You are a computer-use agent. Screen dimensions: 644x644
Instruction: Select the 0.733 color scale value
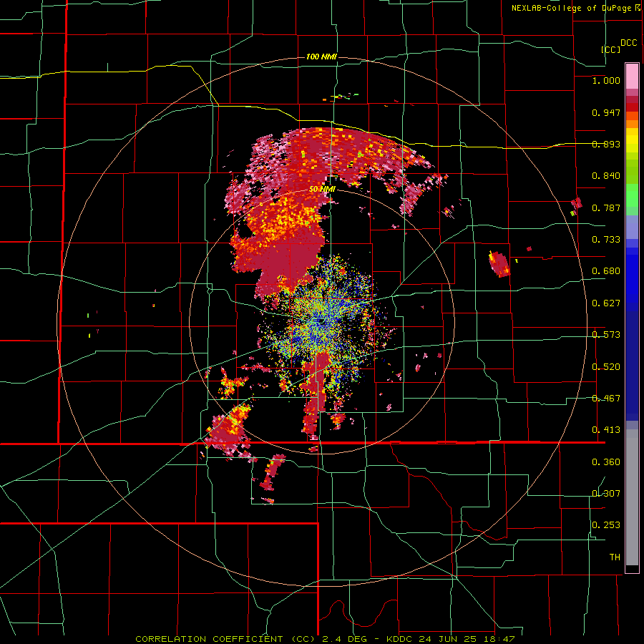[x=606, y=240]
